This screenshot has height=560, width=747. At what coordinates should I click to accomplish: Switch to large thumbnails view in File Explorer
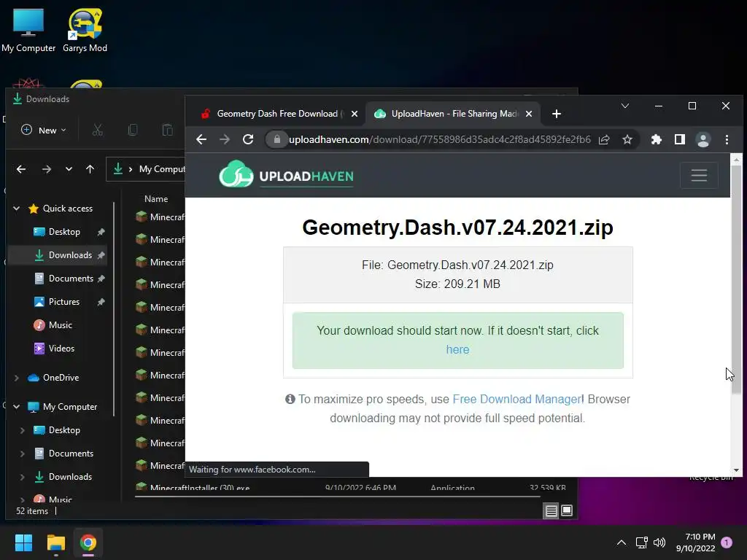566,511
